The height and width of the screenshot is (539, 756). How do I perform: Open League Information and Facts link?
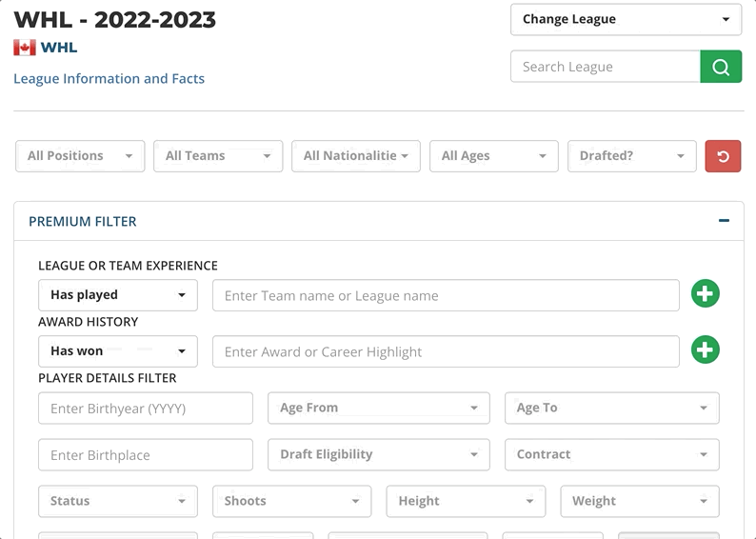tap(109, 79)
